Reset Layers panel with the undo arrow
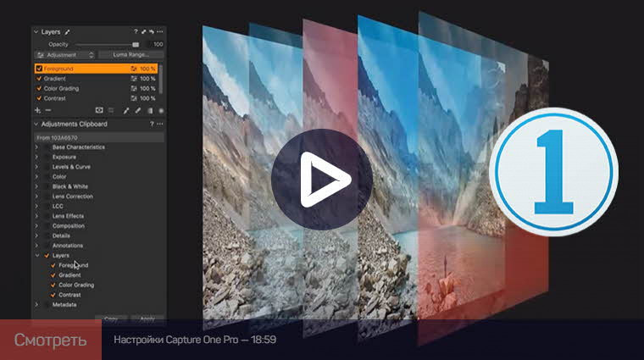 [x=151, y=32]
